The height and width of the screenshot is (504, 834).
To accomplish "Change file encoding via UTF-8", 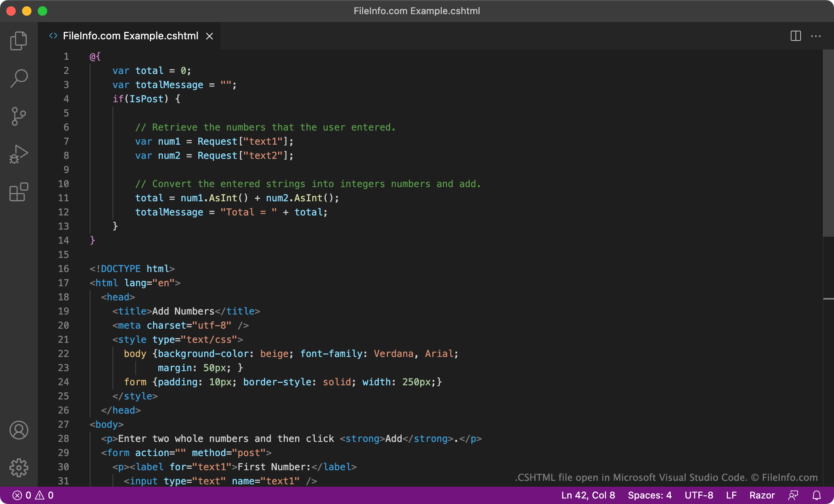I will tap(699, 495).
